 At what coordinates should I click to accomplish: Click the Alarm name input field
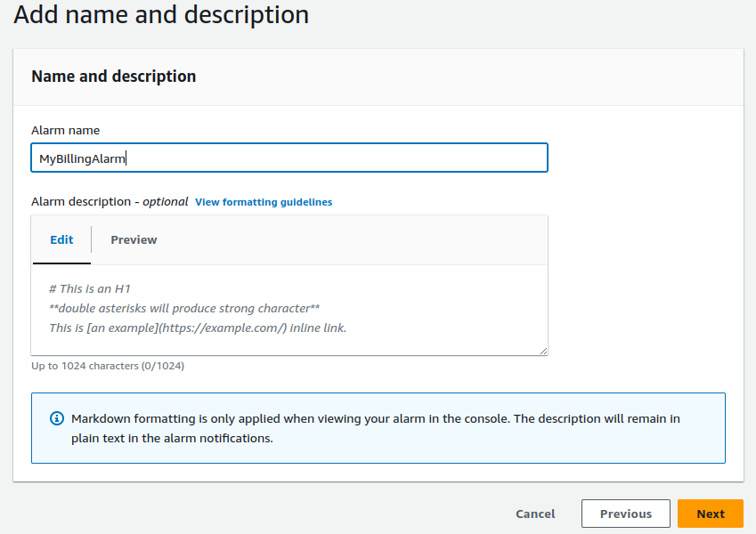289,158
